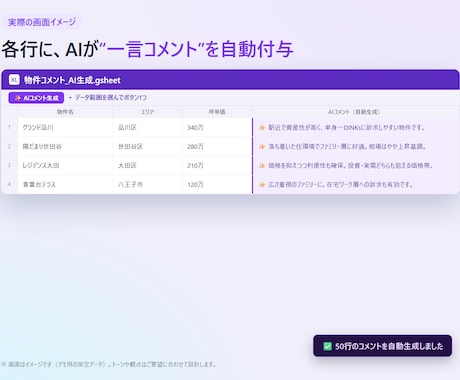
Task: Click the sparkle icon in the 世田谷区 row comment
Action: pos(262,146)
